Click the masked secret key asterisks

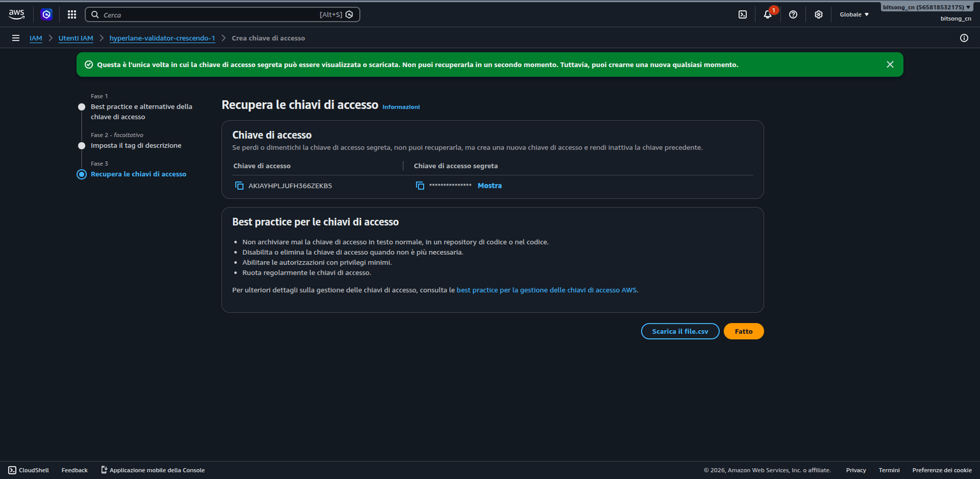[x=450, y=185]
